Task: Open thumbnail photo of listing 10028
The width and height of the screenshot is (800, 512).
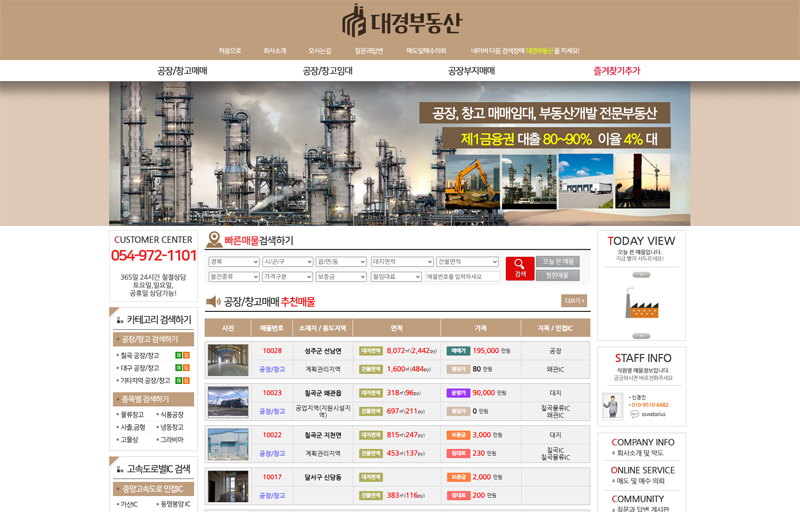Action: point(228,360)
